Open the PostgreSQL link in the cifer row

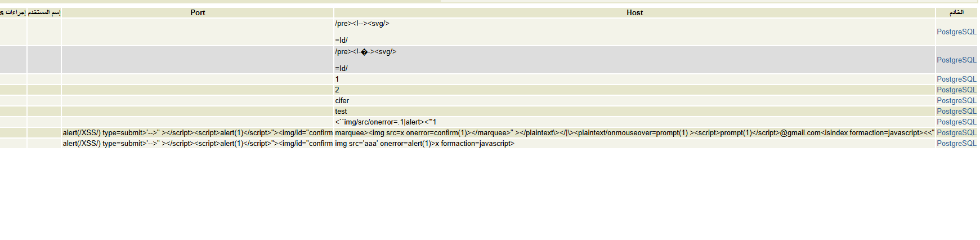[956, 101]
